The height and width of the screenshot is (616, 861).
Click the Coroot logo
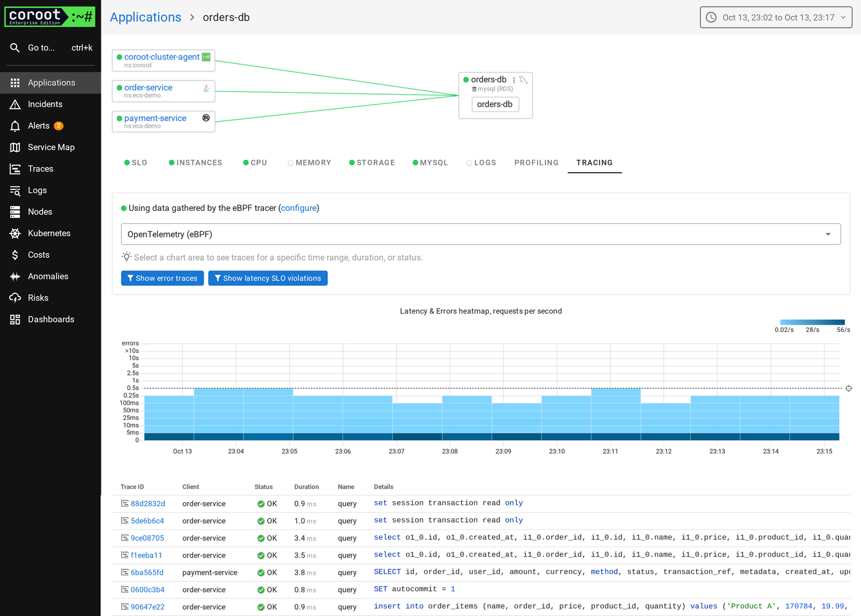point(50,17)
